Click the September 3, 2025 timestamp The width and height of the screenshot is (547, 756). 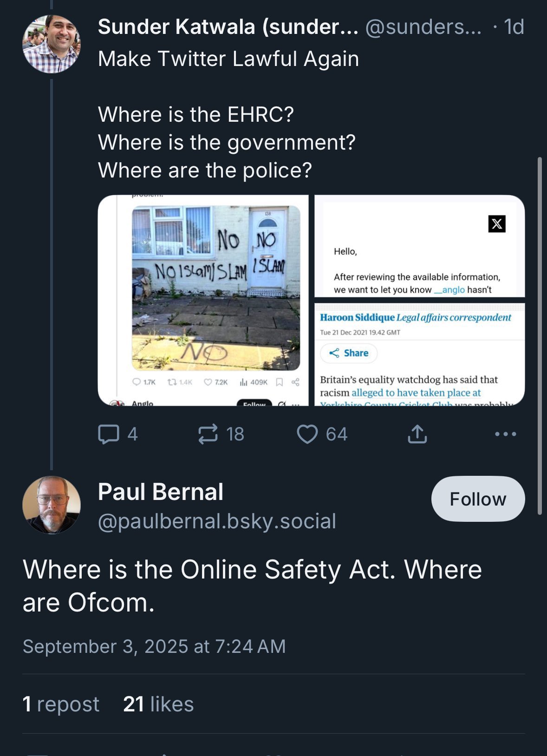154,646
